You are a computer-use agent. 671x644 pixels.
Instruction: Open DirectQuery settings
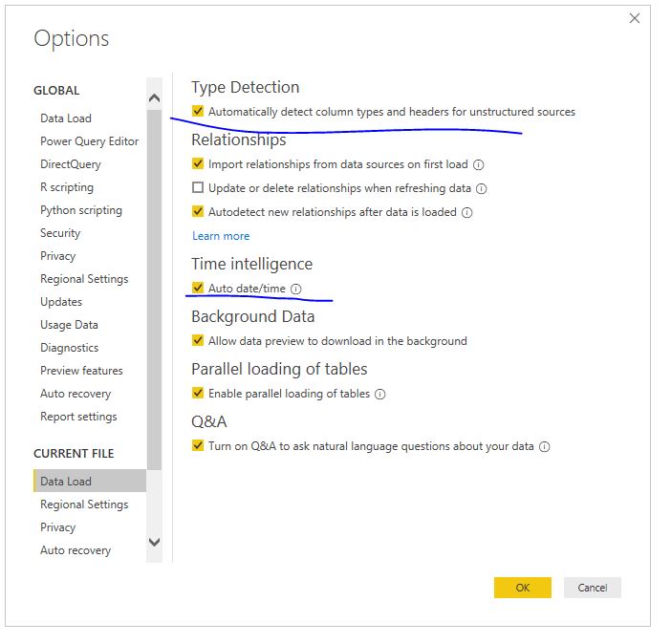click(x=71, y=164)
